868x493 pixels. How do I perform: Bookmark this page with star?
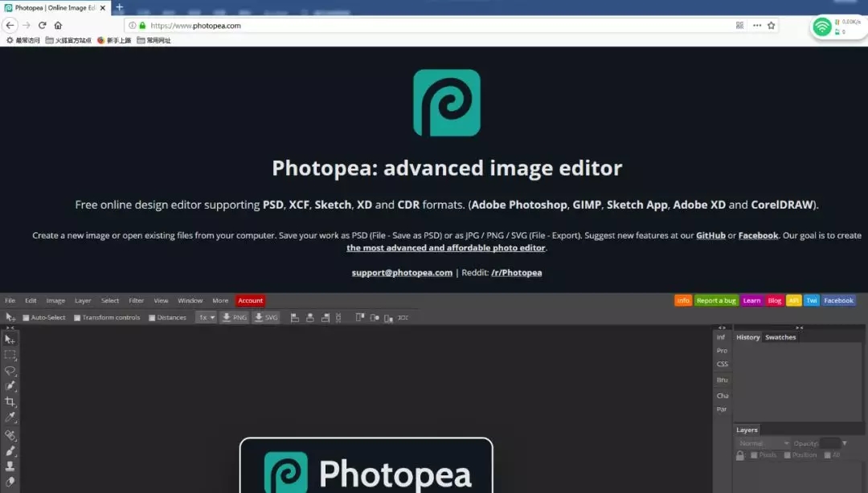pyautogui.click(x=771, y=26)
